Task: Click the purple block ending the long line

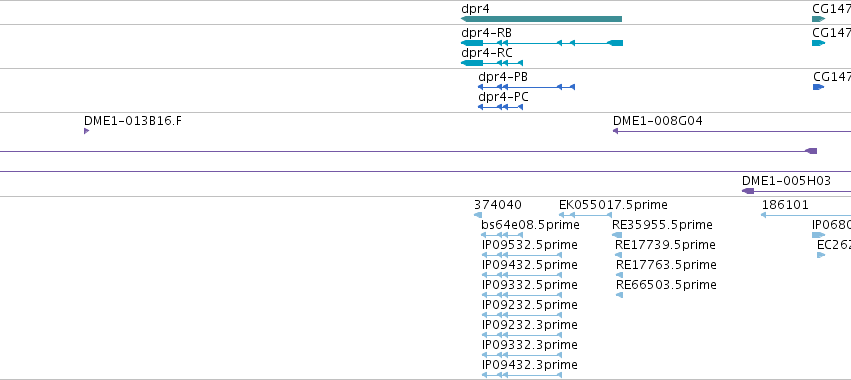Action: [811, 151]
